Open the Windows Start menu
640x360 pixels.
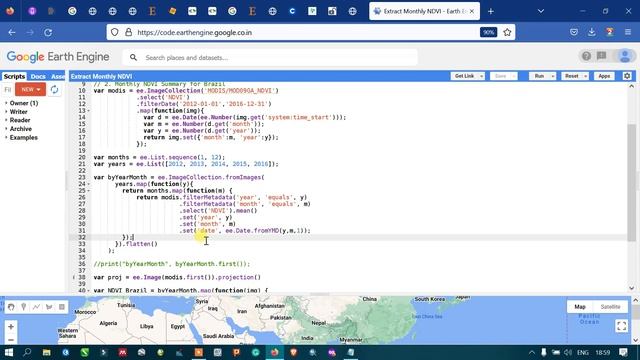point(9,352)
